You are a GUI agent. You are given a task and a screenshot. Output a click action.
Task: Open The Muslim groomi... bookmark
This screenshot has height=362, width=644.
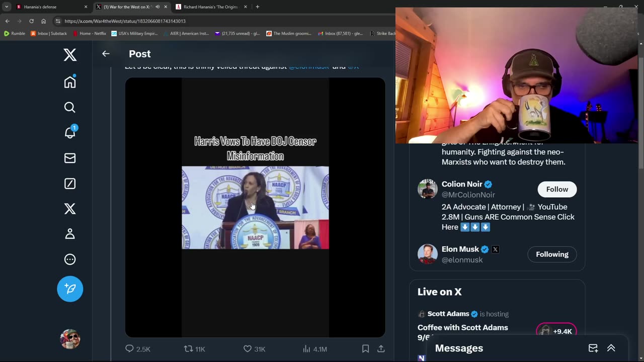(289, 34)
